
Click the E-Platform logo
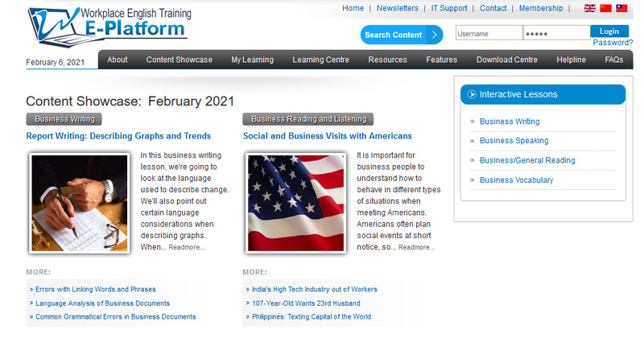(x=107, y=25)
